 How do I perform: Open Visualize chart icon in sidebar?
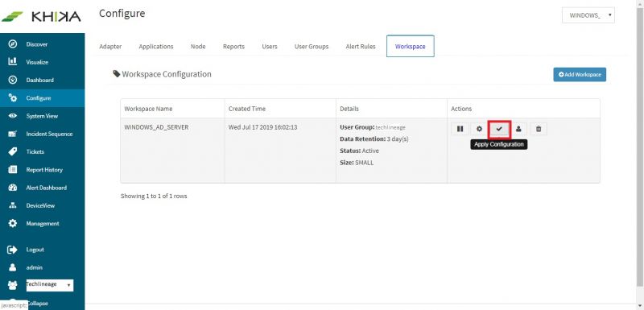click(x=13, y=61)
